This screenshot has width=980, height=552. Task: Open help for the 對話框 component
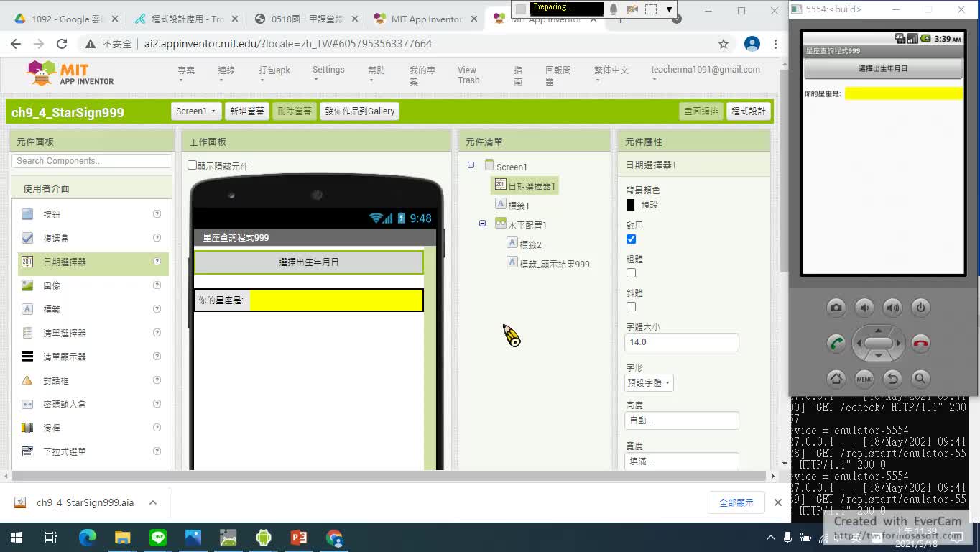(157, 380)
